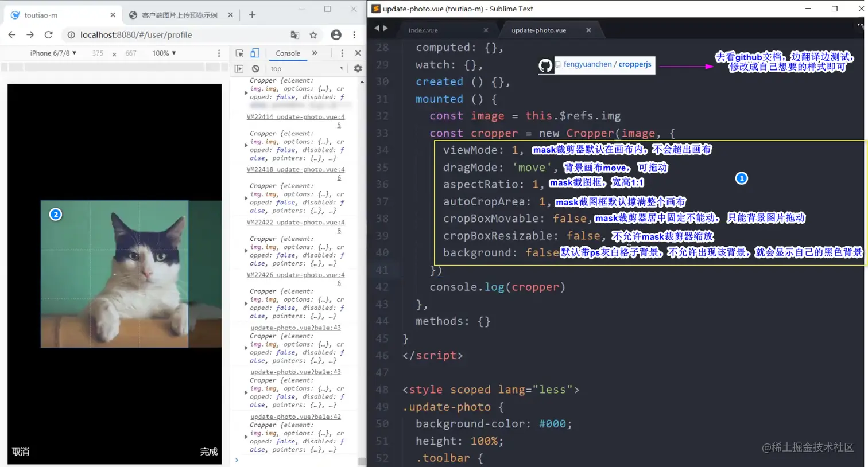The height and width of the screenshot is (467, 868).
Task: Click '</script>' closing tag in editor
Action: click(432, 356)
